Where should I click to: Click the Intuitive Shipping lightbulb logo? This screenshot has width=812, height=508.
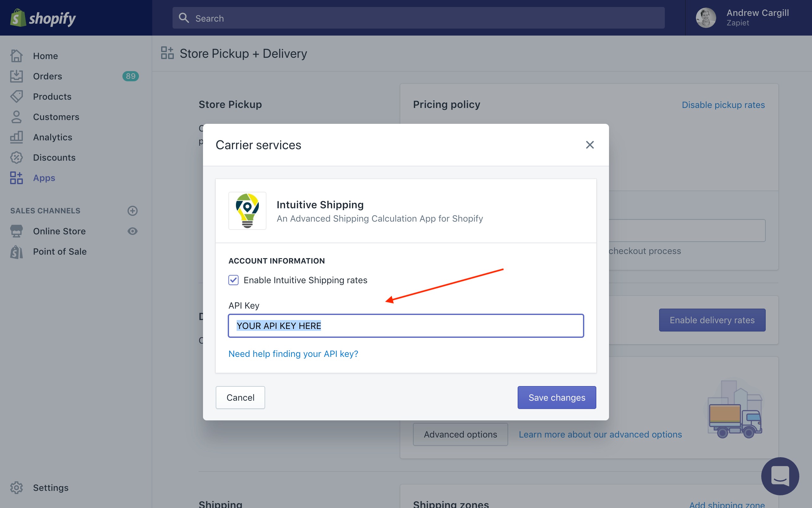[247, 211]
